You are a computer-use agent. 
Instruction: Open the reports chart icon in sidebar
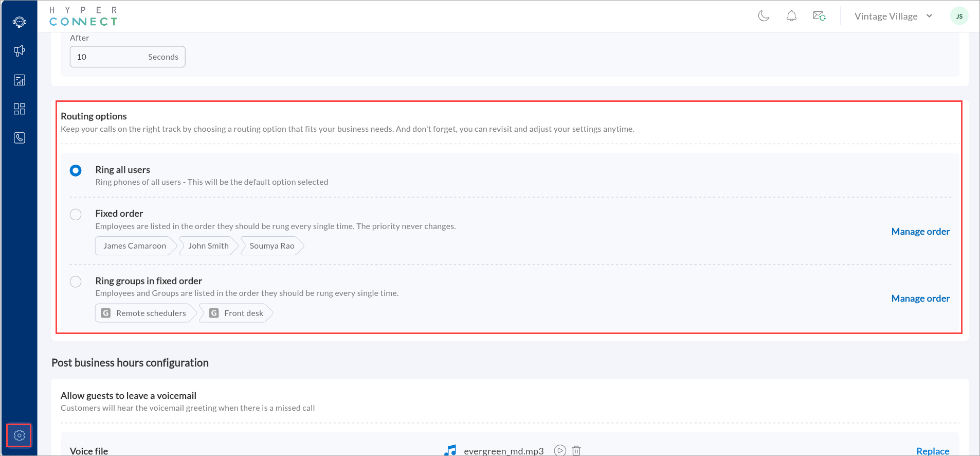(20, 80)
